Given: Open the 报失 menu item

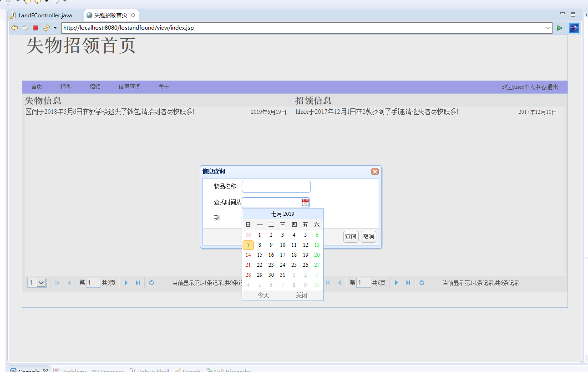Looking at the screenshot, I should [66, 87].
